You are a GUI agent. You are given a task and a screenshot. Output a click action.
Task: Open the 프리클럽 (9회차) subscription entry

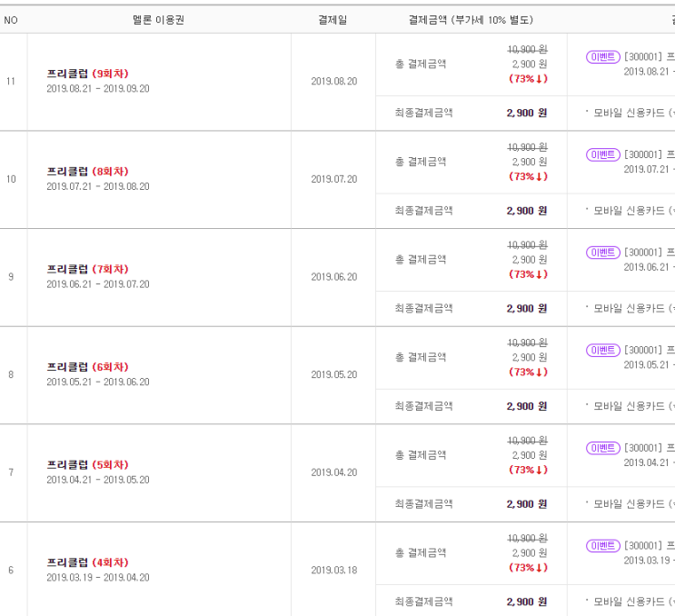pyautogui.click(x=87, y=74)
